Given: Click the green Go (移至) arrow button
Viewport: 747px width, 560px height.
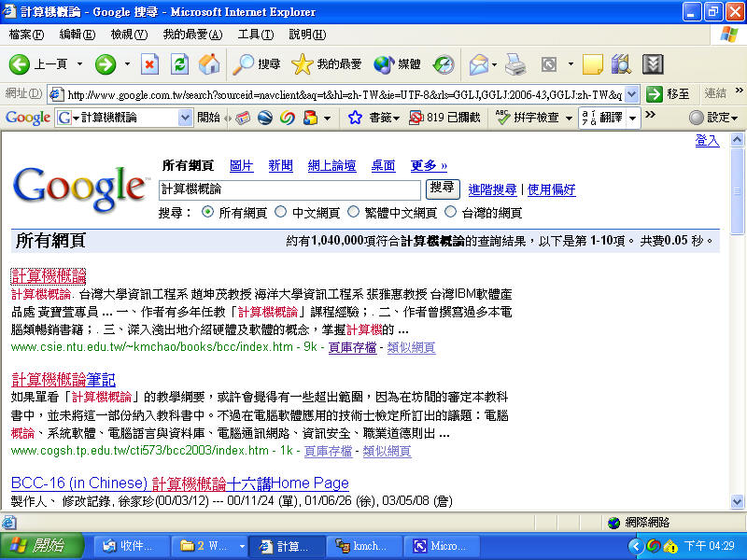Looking at the screenshot, I should tap(655, 94).
